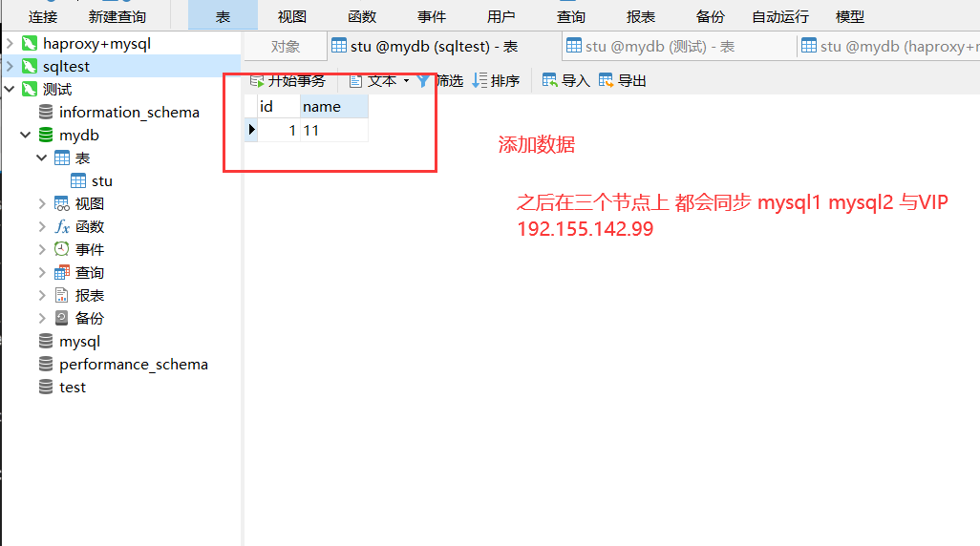980x546 pixels.
Task: Open 新建查询 (New Query)
Action: click(x=117, y=17)
